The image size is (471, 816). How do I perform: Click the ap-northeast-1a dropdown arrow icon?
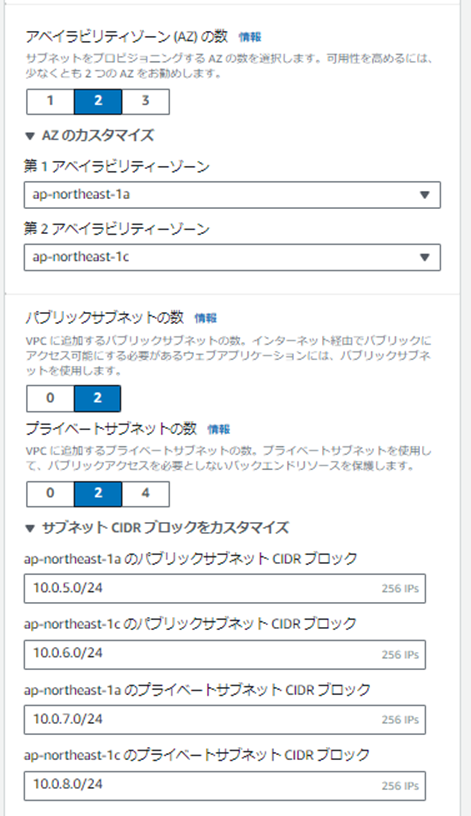(425, 195)
